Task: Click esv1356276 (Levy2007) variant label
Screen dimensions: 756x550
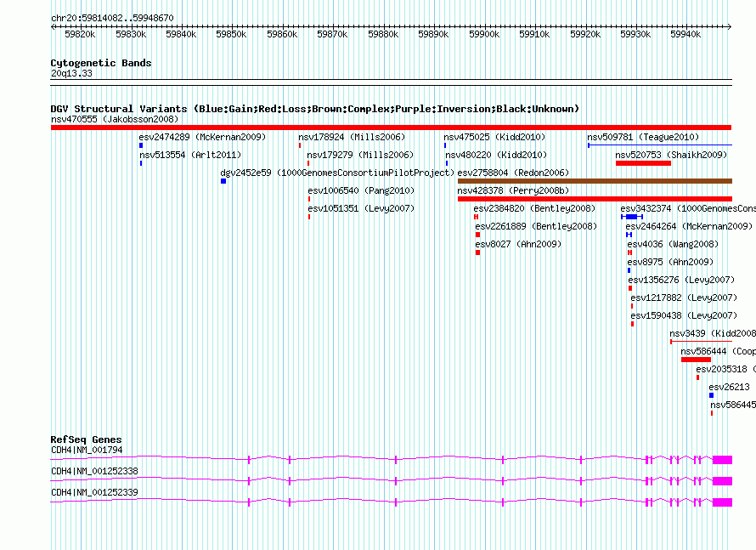Action: tap(681, 280)
